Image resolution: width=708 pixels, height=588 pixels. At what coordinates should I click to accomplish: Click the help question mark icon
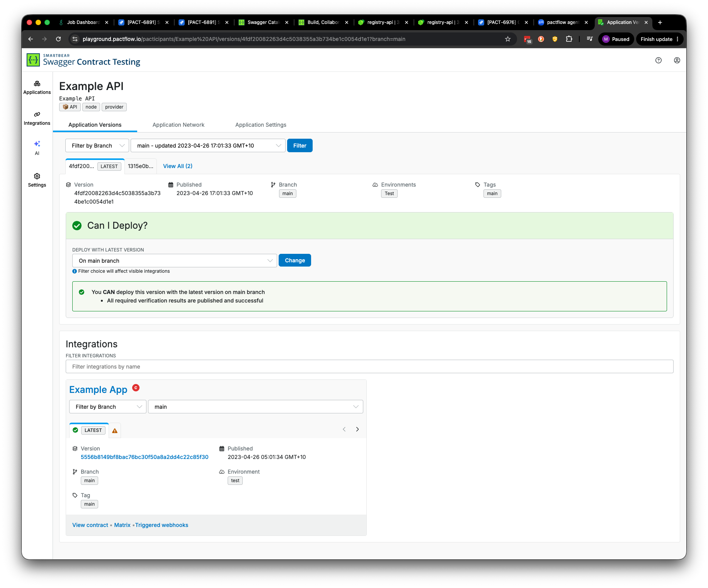(x=659, y=60)
